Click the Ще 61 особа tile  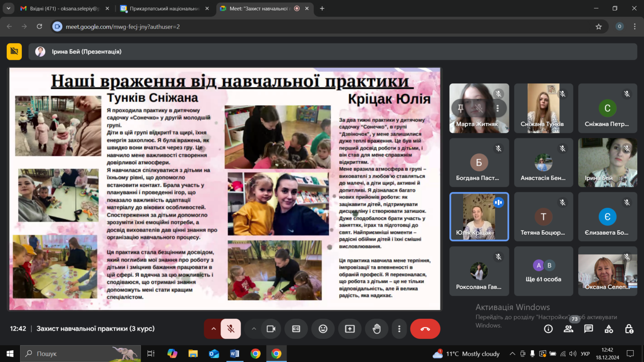(543, 271)
